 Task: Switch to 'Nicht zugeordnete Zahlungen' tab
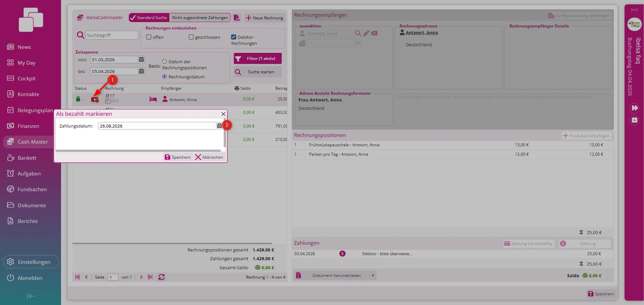pos(200,18)
